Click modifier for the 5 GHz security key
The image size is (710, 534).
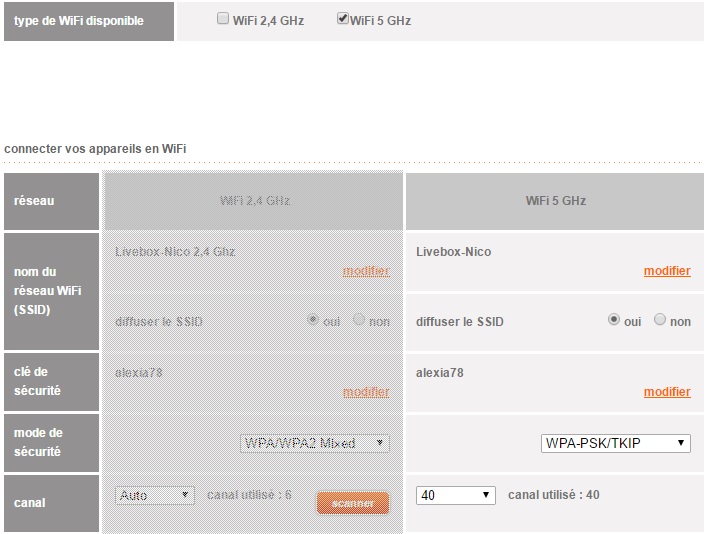(x=666, y=392)
